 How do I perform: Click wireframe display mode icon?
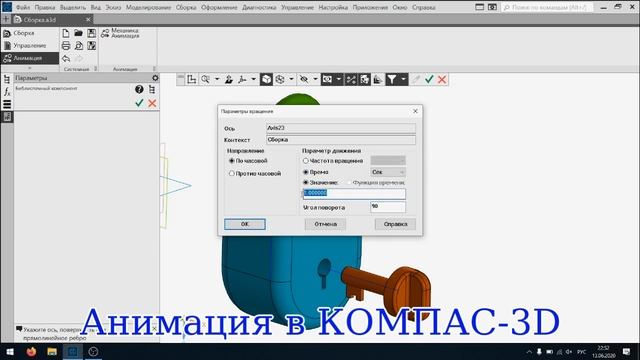tap(280, 79)
